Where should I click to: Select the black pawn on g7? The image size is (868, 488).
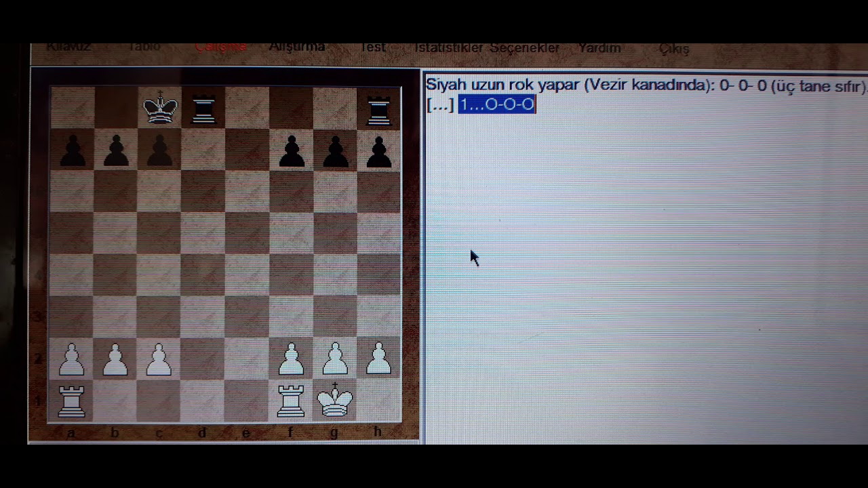pyautogui.click(x=336, y=150)
